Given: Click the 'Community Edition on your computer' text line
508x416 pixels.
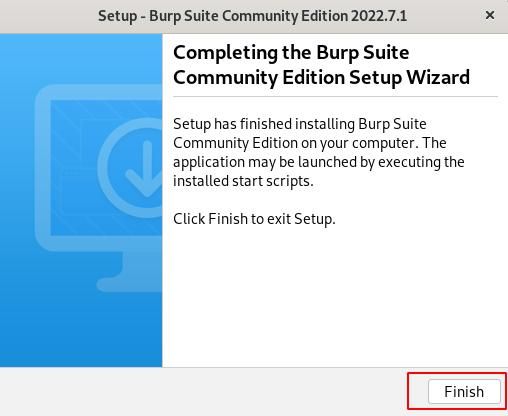Looking at the screenshot, I should [310, 143].
